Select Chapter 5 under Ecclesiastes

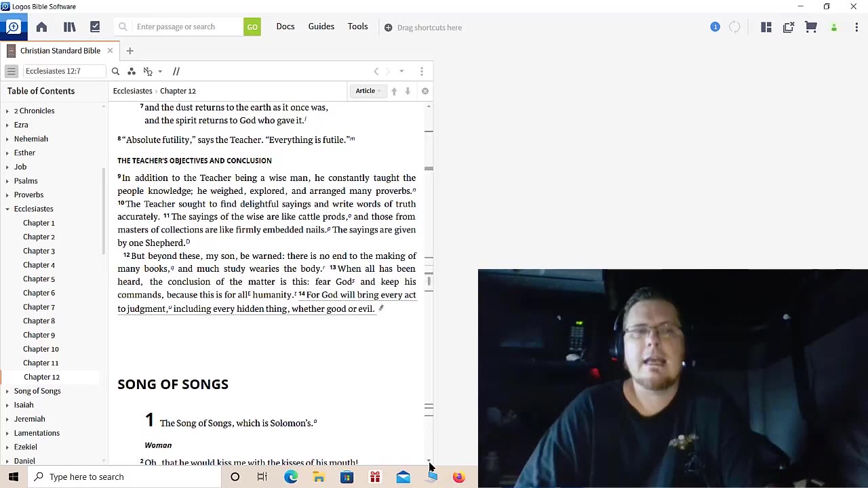[x=39, y=279]
